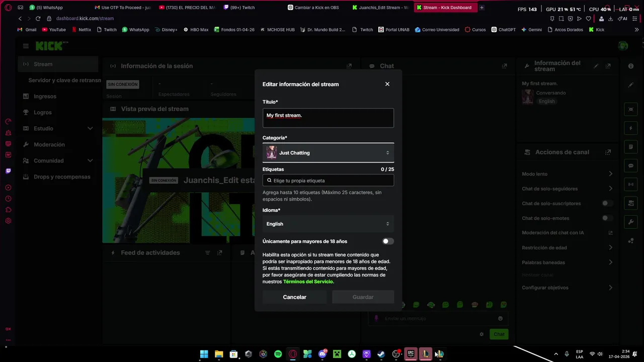Open the emote picker in chat input

[x=500, y=318]
